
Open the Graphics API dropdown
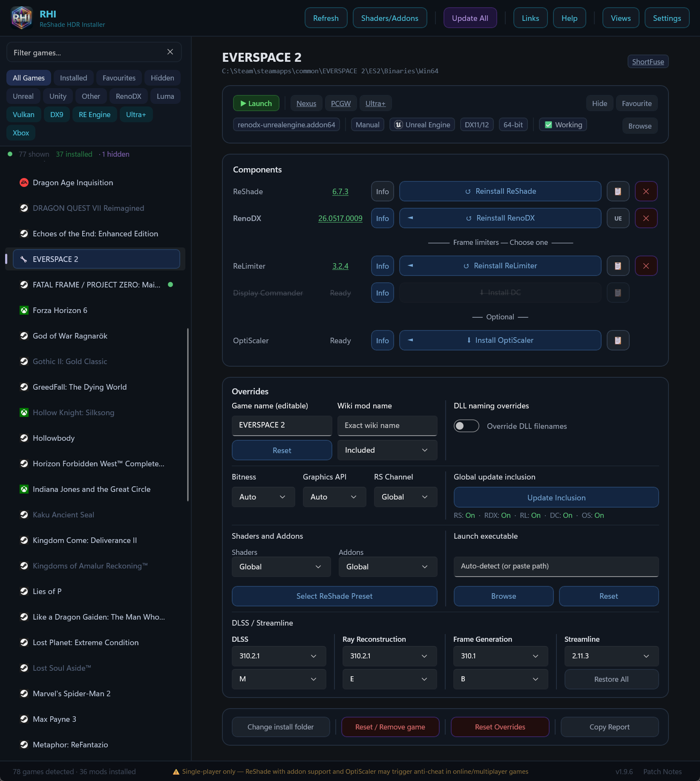click(x=334, y=497)
